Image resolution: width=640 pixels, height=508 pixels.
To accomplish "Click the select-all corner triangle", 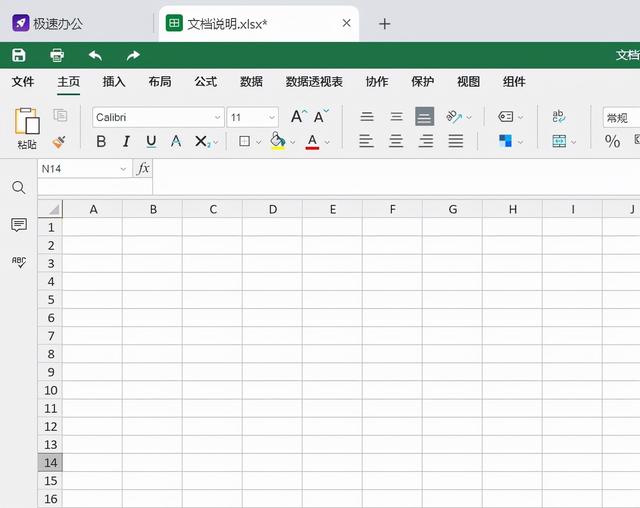I will tap(50, 209).
